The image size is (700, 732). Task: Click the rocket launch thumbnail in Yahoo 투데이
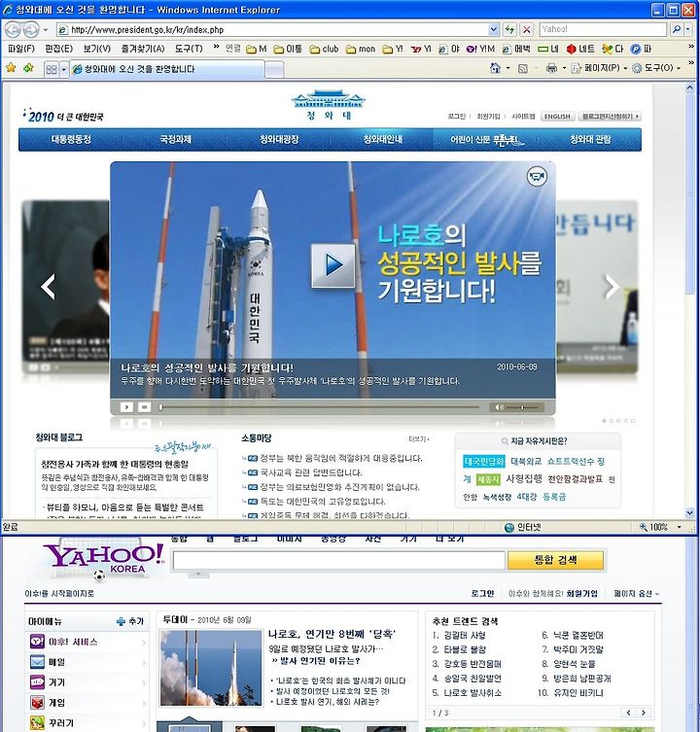click(211, 668)
